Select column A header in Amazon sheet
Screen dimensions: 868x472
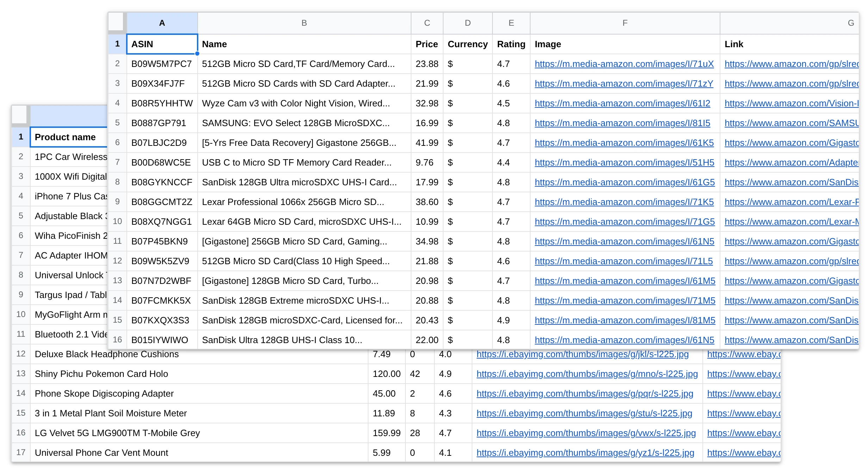(162, 23)
